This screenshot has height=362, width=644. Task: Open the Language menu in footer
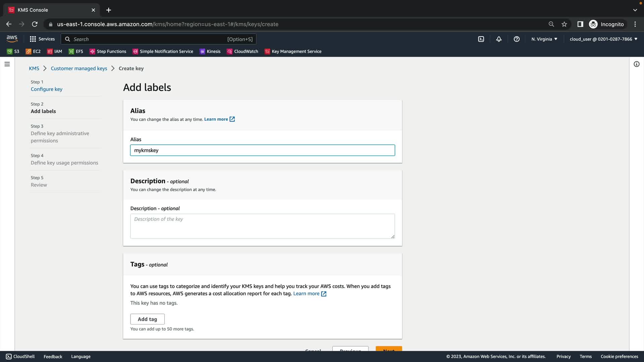coord(81,357)
